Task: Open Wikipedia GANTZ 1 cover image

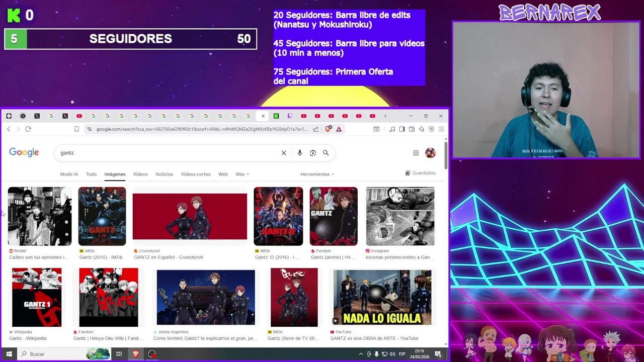Action: 37,297
